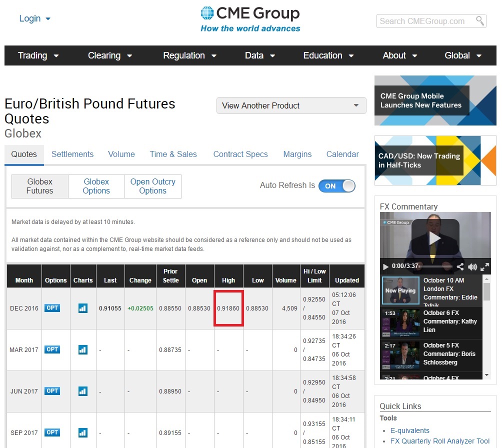Switch to Volume tab

click(x=121, y=154)
